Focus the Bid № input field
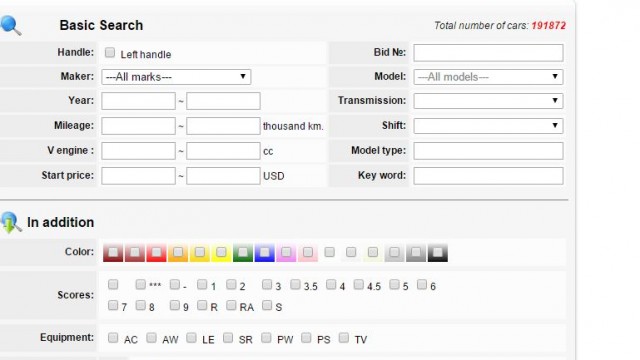 [488, 53]
